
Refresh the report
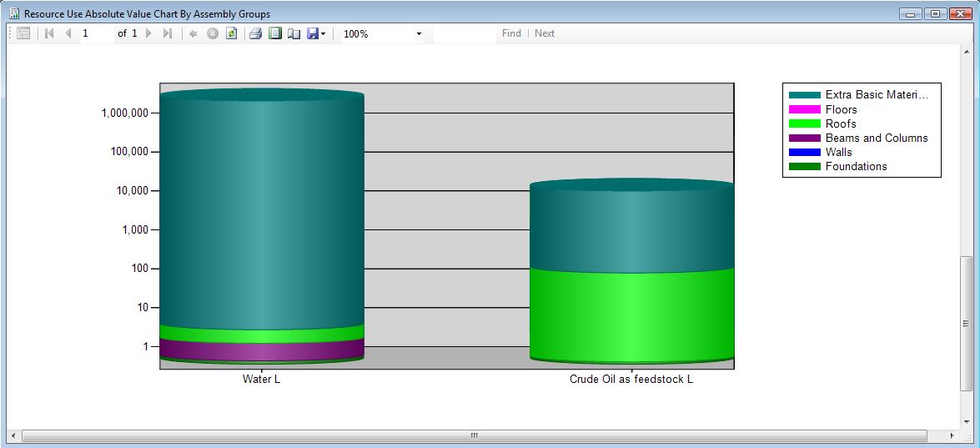231,33
